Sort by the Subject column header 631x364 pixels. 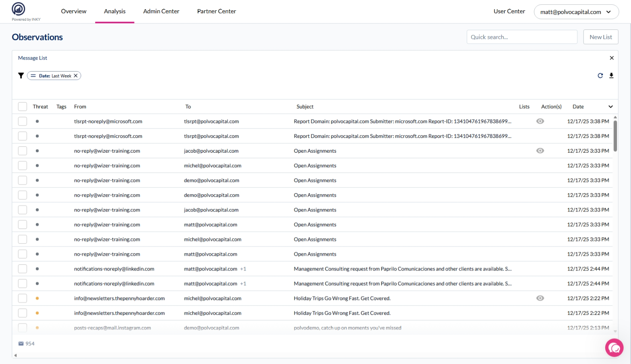click(305, 106)
